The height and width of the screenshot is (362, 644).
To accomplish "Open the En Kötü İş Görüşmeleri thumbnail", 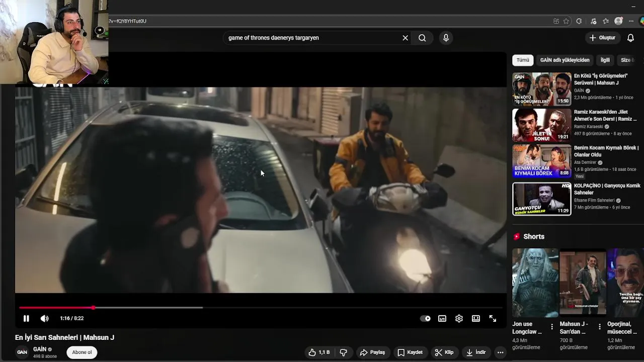I will tap(542, 89).
